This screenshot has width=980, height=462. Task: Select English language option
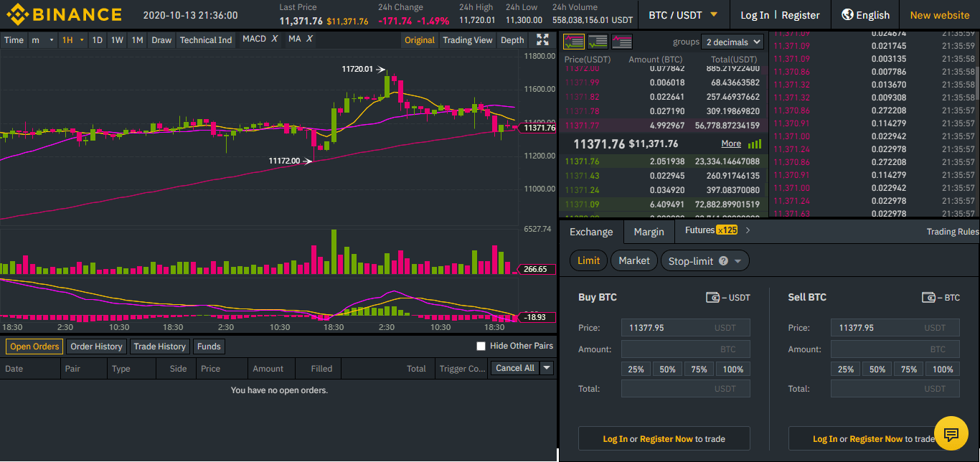click(872, 15)
